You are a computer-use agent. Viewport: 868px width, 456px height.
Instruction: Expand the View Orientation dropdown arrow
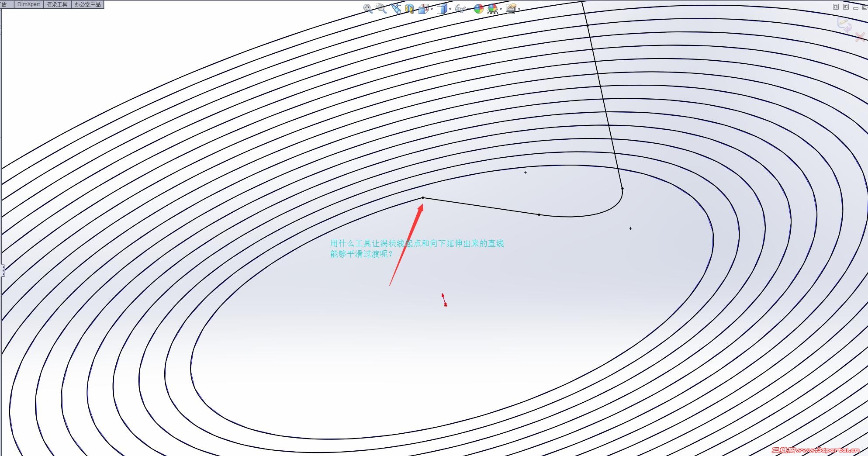[x=432, y=9]
